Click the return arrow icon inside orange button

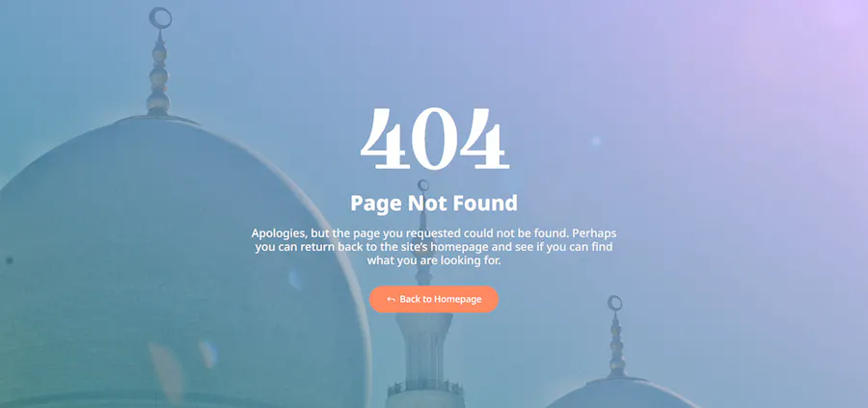(x=391, y=300)
